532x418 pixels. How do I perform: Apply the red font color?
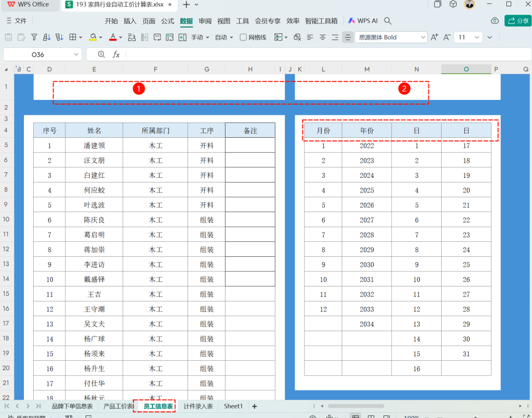tap(113, 37)
